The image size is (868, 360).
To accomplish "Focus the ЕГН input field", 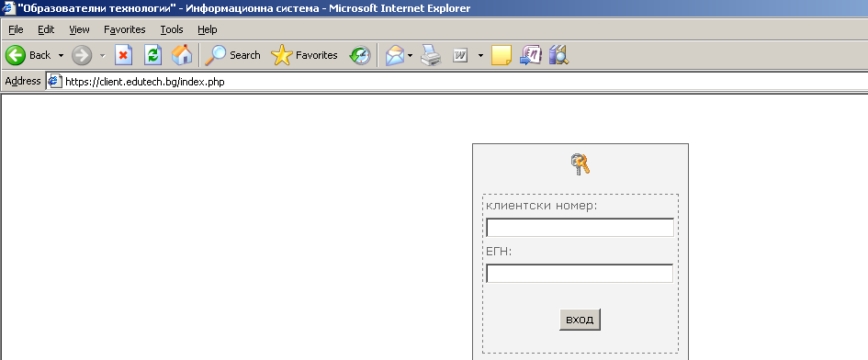I will pos(580,274).
